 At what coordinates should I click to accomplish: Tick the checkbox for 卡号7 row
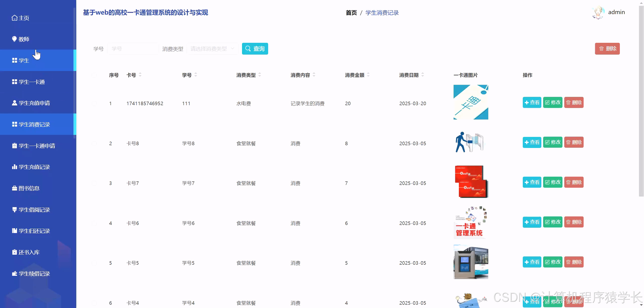pos(94,183)
